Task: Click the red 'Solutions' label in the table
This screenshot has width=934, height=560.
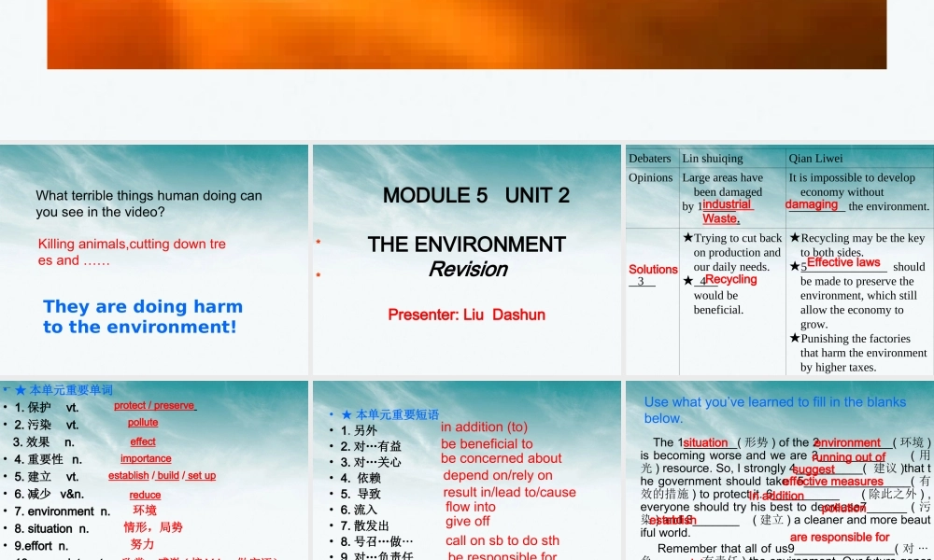Action: 653,269
